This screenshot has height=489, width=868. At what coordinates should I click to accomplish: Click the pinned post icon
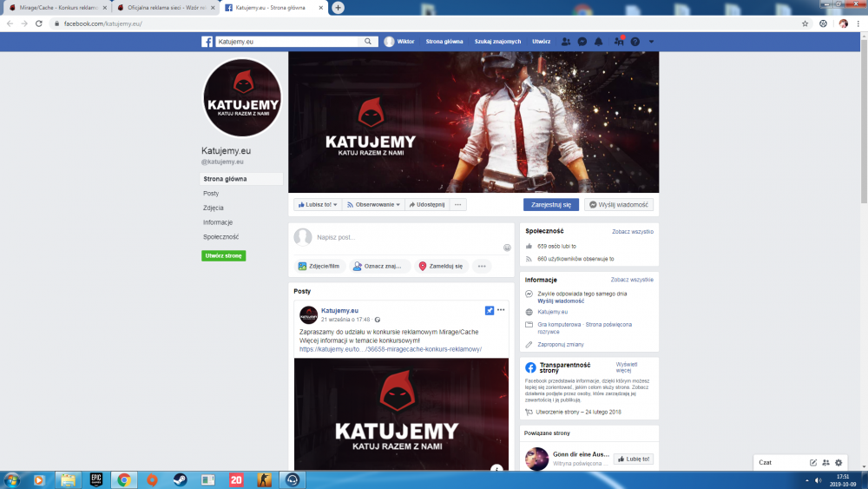(490, 311)
